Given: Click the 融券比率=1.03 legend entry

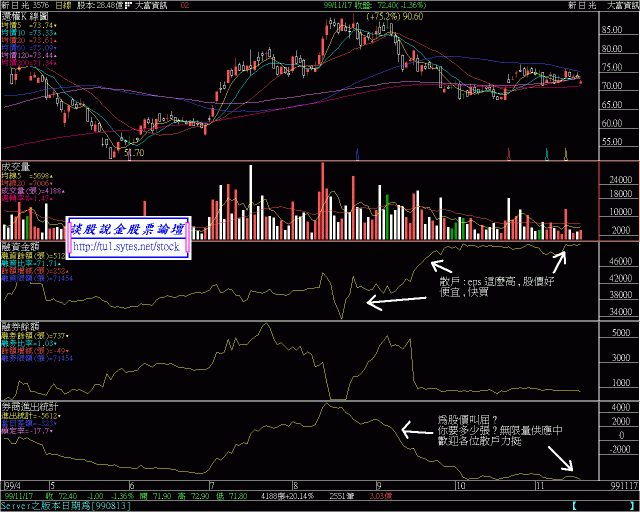Looking at the screenshot, I should [28, 343].
